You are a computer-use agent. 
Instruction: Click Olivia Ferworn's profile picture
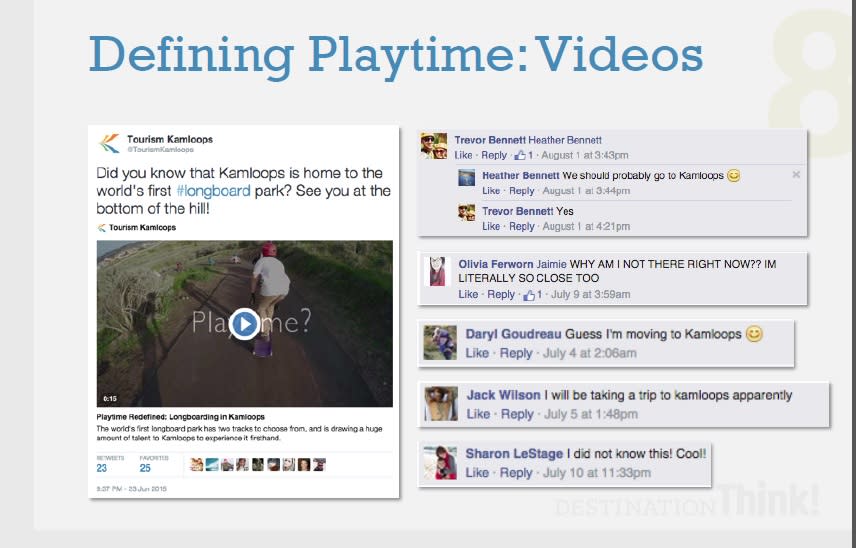tap(437, 272)
